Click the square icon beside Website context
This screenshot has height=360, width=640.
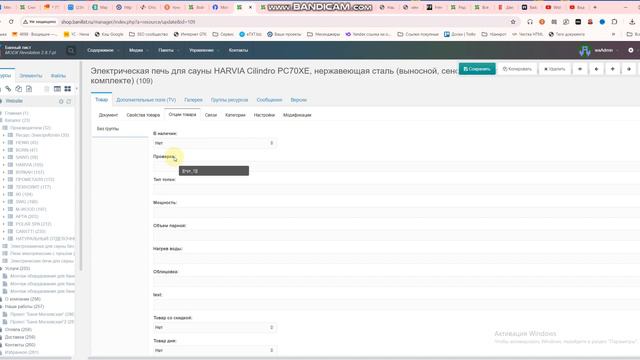tap(69, 101)
